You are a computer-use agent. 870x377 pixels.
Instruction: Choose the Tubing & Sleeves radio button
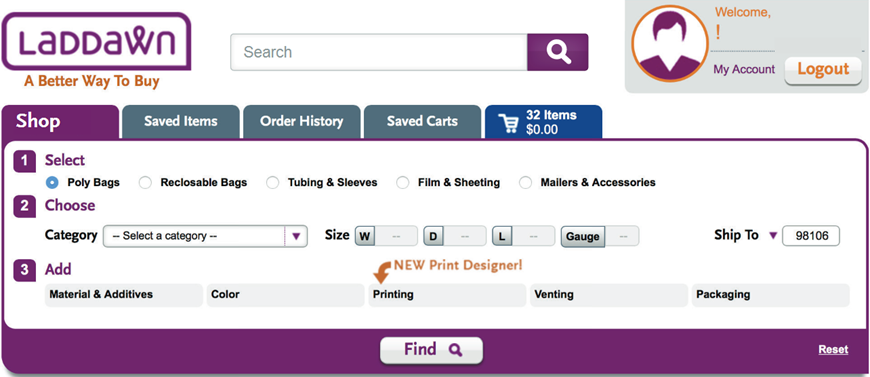pos(272,183)
